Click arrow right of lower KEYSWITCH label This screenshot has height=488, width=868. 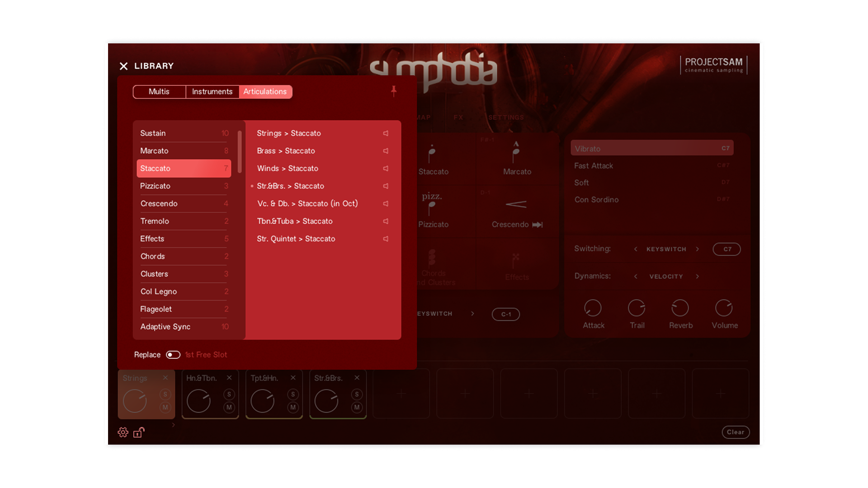pyautogui.click(x=472, y=314)
